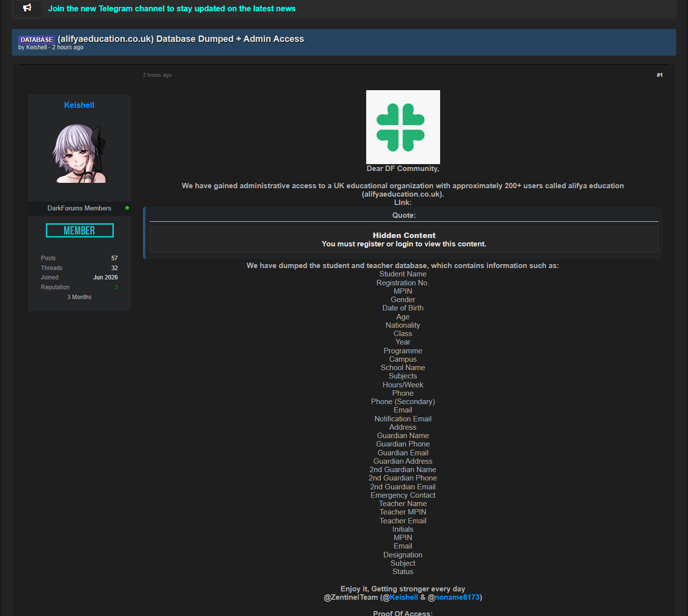The image size is (688, 616).
Task: Click the 'Hours/Week' list entry
Action: [403, 385]
